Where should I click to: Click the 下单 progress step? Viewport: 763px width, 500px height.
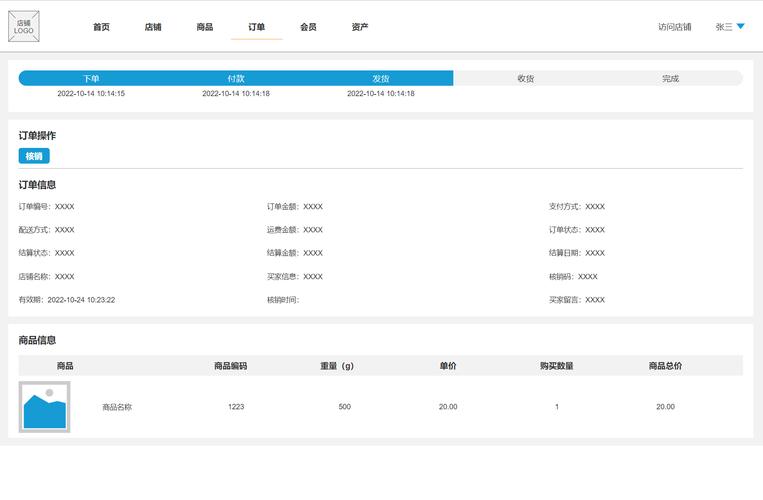coord(91,78)
